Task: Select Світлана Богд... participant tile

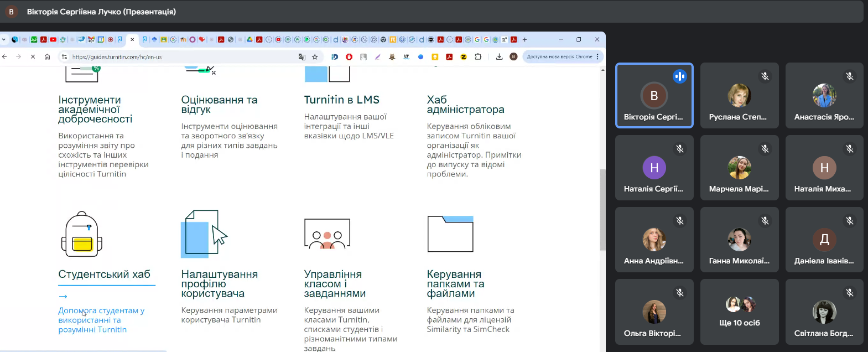Action: (824, 312)
